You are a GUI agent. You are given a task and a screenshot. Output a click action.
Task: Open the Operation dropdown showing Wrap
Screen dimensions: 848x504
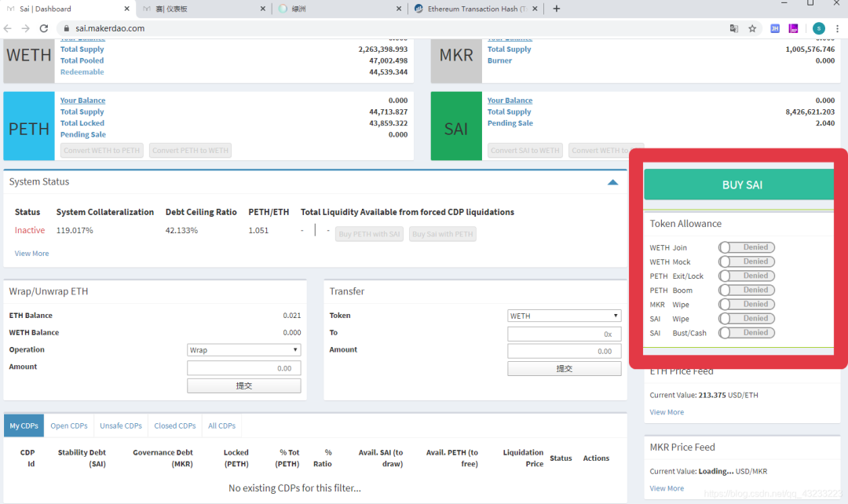[x=244, y=350]
